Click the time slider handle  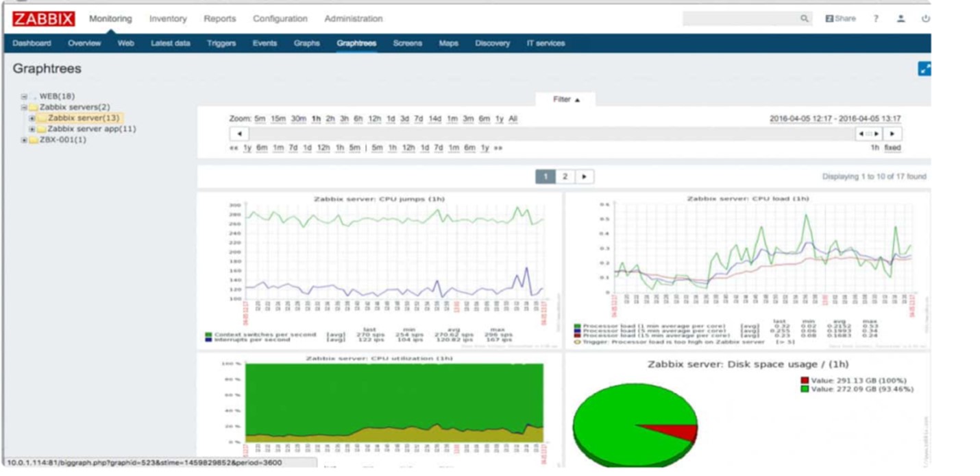click(869, 134)
